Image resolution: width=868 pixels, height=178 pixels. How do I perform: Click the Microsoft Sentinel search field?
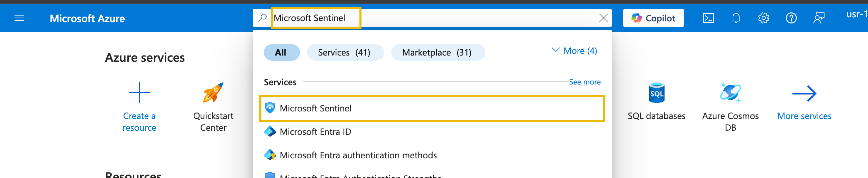[316, 18]
